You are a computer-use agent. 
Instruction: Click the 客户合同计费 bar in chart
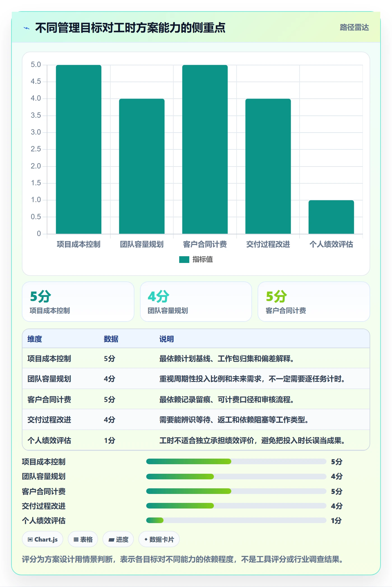[x=205, y=149]
